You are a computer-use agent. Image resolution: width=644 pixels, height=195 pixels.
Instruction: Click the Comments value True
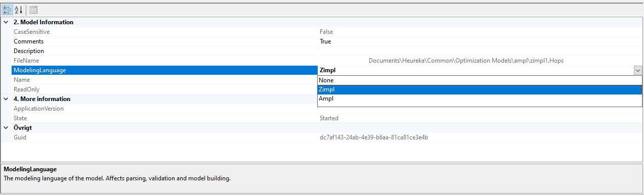click(325, 41)
